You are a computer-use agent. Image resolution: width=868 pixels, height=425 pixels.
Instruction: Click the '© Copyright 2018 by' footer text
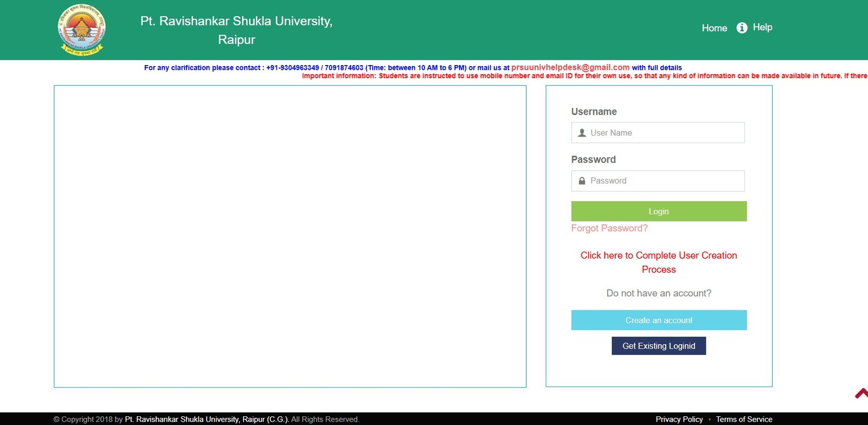click(x=88, y=419)
